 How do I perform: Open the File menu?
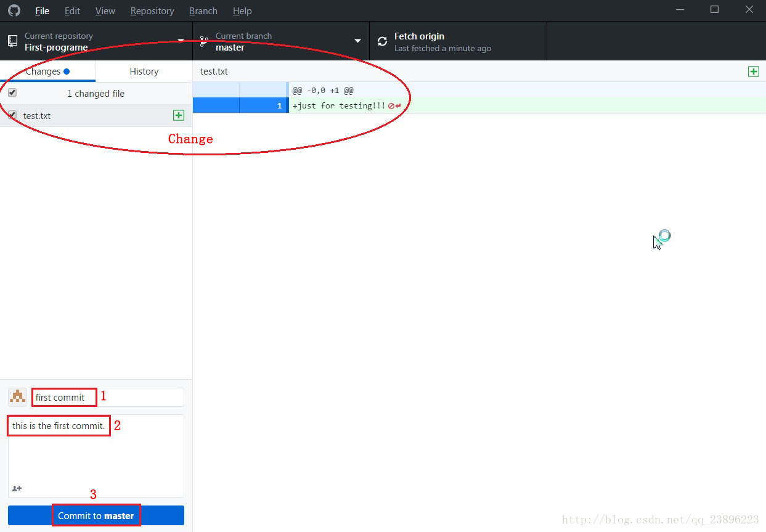tap(43, 11)
